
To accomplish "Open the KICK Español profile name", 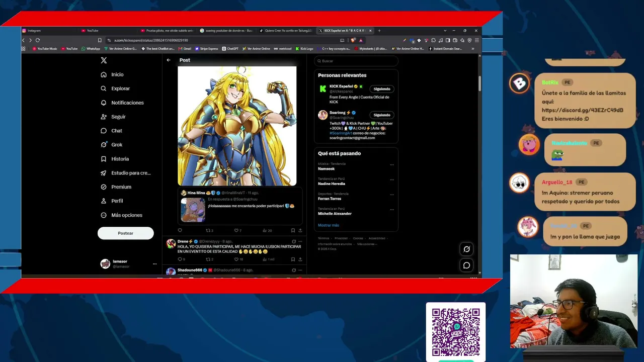I will pyautogui.click(x=341, y=86).
